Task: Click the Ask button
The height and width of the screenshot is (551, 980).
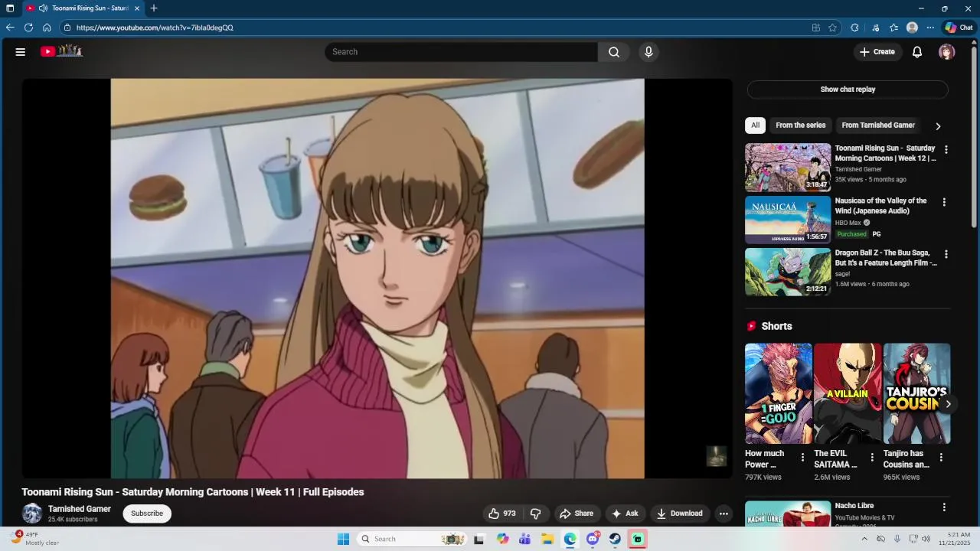Action: (x=625, y=514)
